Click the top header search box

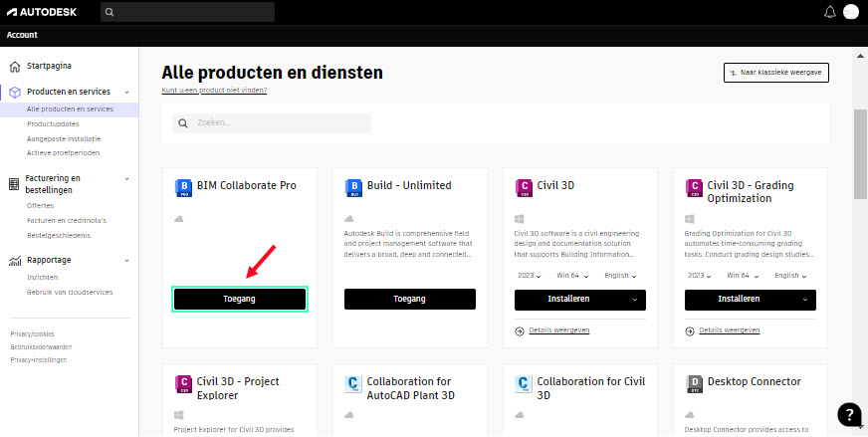coord(188,12)
